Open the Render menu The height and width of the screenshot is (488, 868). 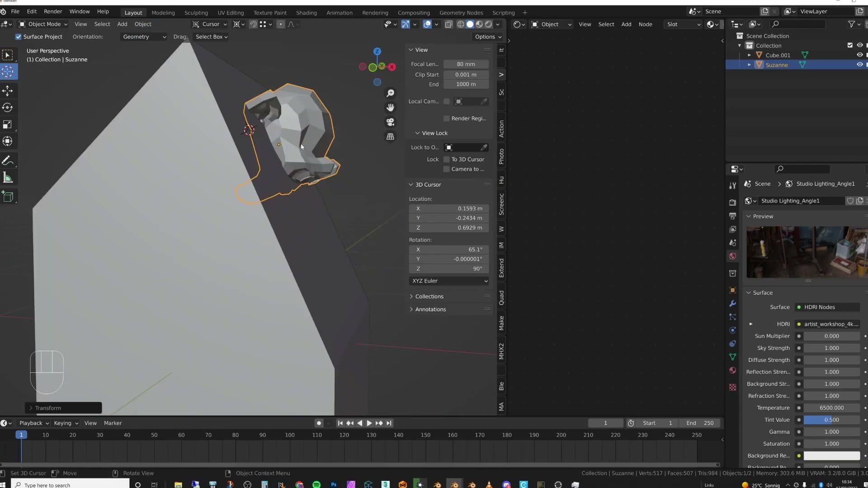point(53,12)
